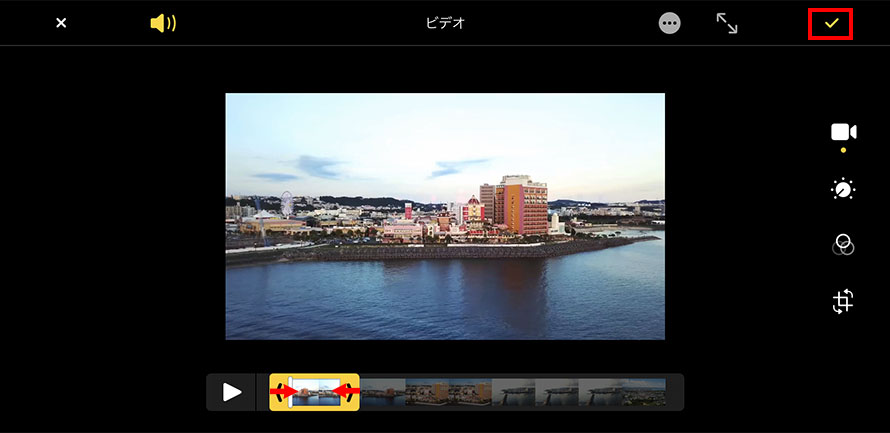The image size is (890, 433).
Task: Confirm edits with the yellow checkmark
Action: pyautogui.click(x=830, y=23)
